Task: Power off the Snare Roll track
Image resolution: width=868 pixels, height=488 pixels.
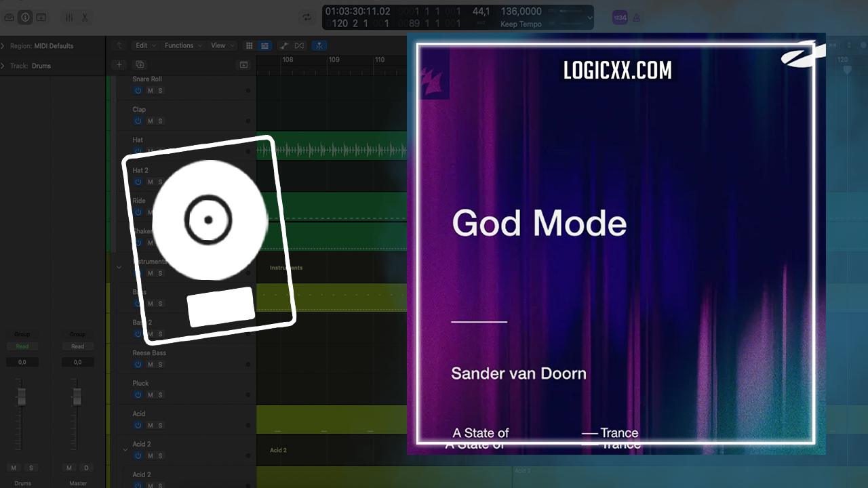Action: [x=138, y=91]
